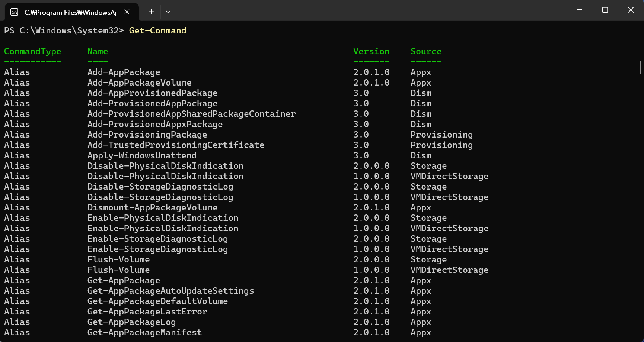Click the Add-TrustedProvisioningCertificate entry
This screenshot has width=644, height=342.
tap(176, 145)
